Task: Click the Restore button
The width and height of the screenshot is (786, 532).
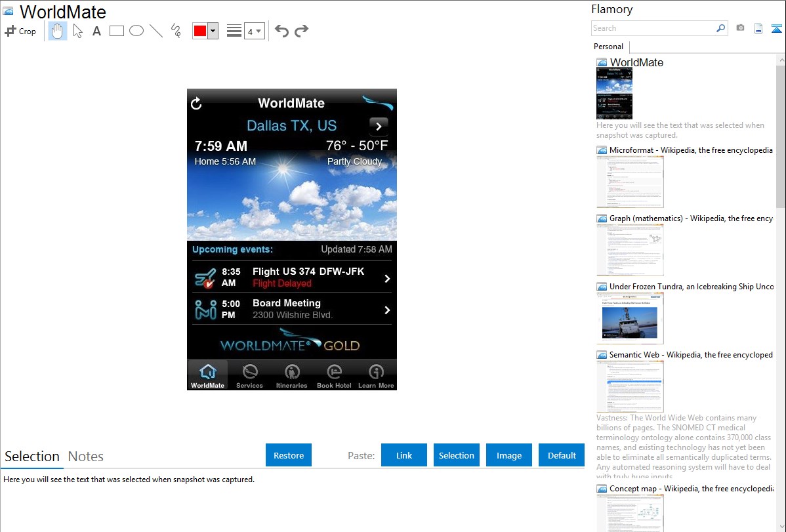Action: click(289, 455)
